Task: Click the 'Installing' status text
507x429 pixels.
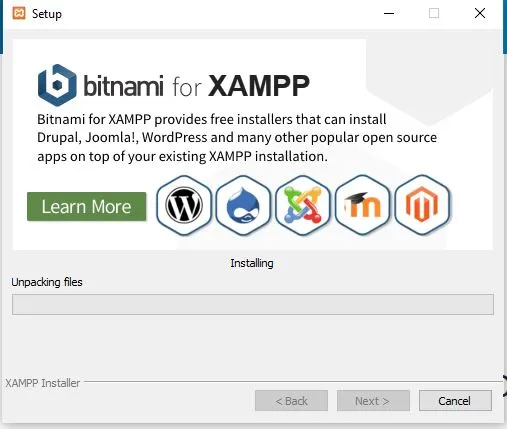Action: (x=252, y=263)
